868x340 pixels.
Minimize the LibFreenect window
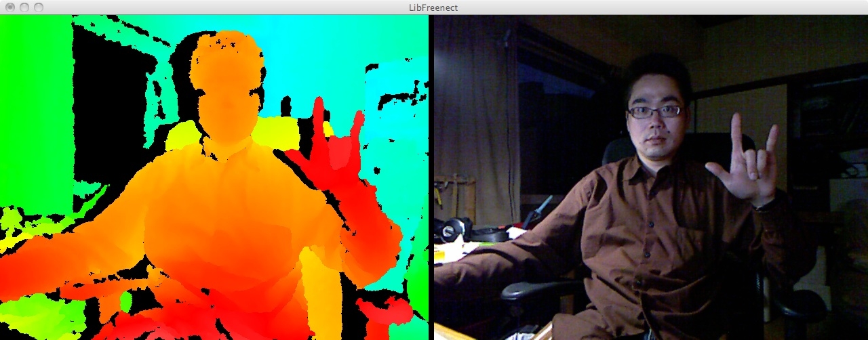click(24, 7)
